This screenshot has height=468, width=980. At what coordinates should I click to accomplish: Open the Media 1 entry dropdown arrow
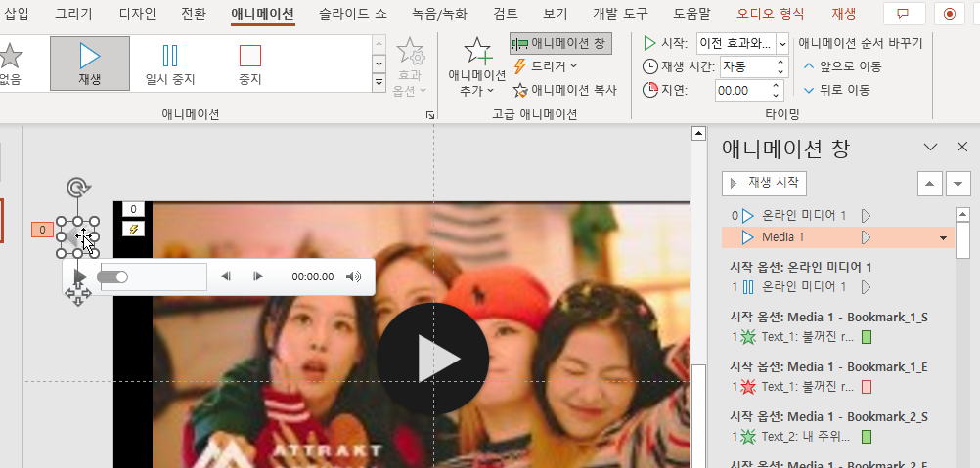click(x=943, y=238)
